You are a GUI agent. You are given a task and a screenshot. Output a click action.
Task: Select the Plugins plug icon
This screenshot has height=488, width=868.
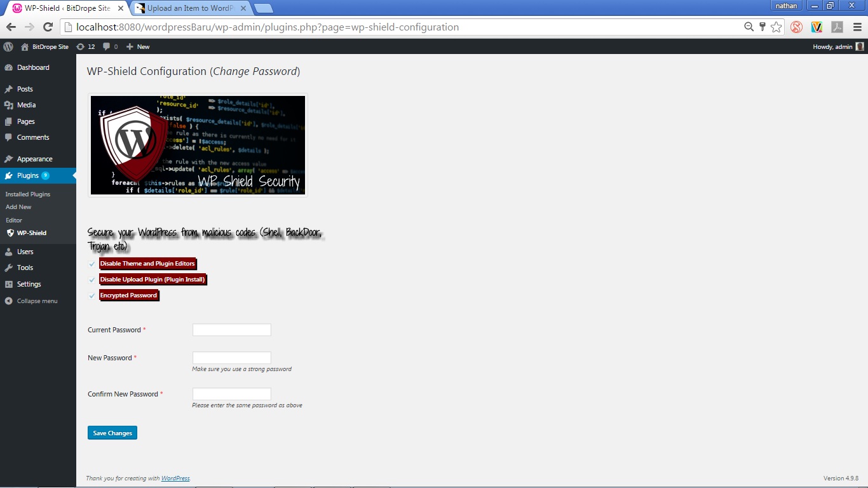pyautogui.click(x=9, y=175)
